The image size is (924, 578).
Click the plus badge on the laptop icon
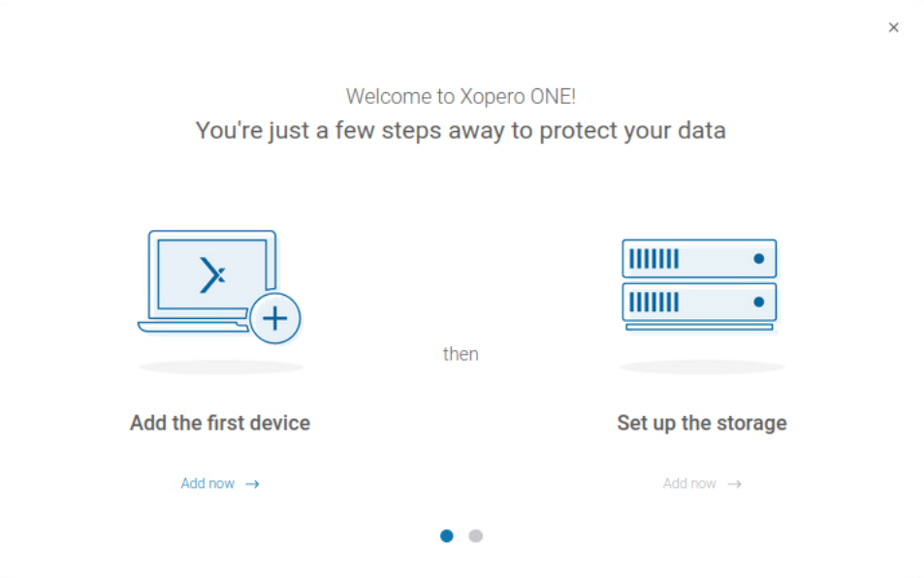(x=275, y=318)
